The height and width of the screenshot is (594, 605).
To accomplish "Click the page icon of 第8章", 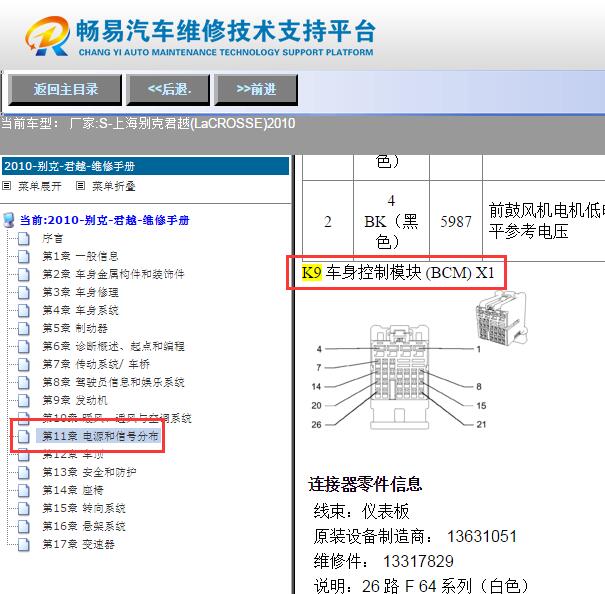I will coord(24,383).
